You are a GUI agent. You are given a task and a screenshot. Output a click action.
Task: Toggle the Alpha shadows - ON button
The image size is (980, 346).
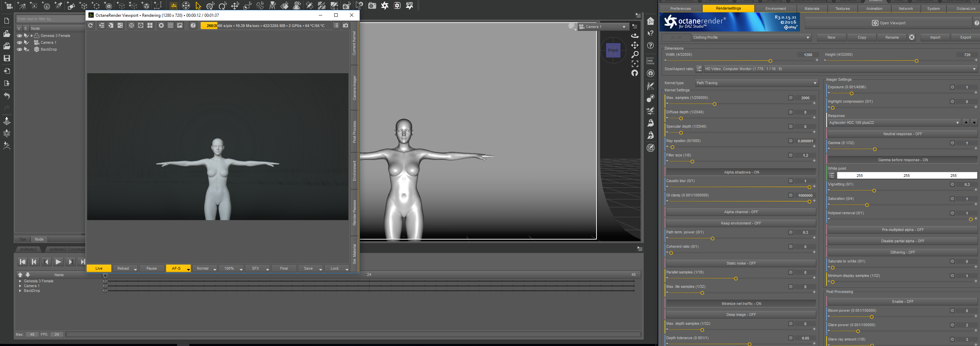pos(741,172)
